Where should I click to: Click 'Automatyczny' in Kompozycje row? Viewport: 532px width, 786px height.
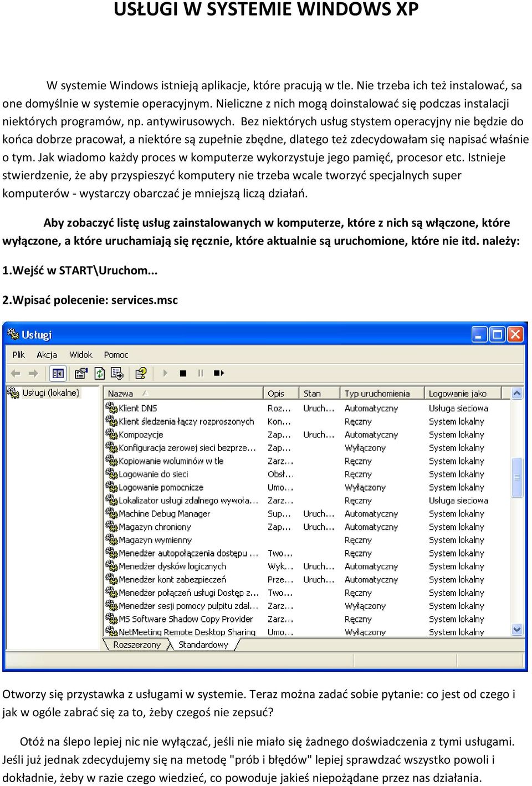tap(371, 435)
